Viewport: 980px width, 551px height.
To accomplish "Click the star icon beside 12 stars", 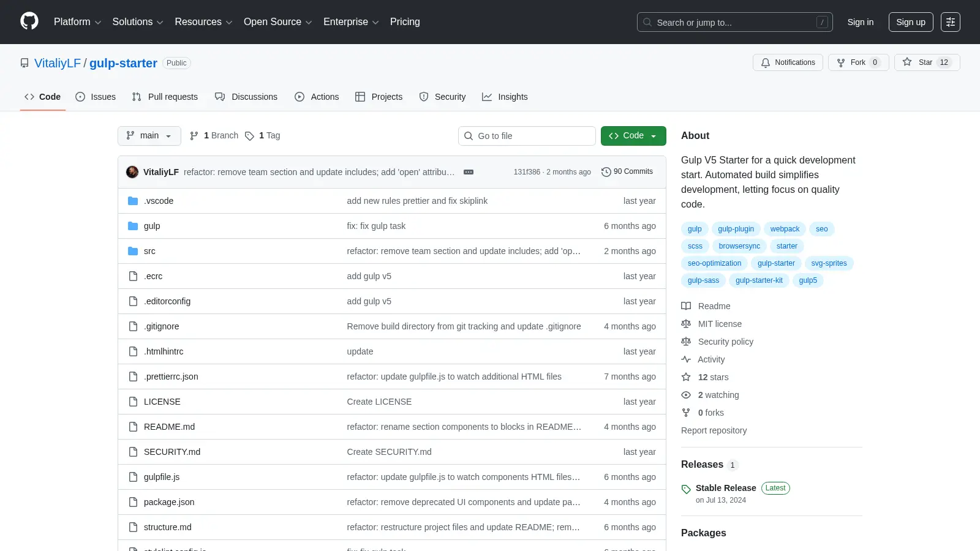I will (x=686, y=377).
